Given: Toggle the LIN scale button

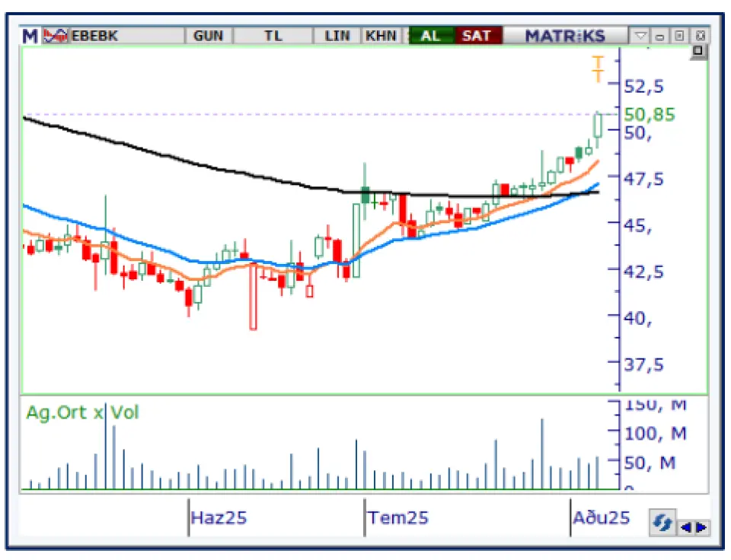Looking at the screenshot, I should (337, 36).
